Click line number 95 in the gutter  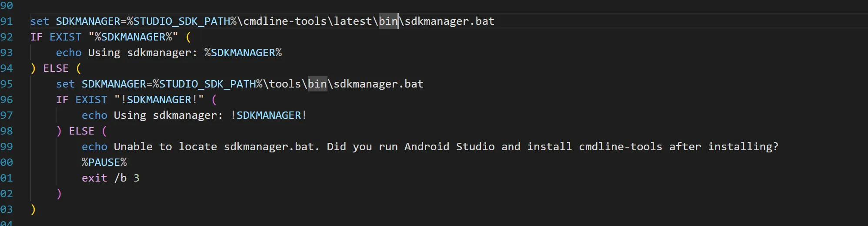pos(7,84)
